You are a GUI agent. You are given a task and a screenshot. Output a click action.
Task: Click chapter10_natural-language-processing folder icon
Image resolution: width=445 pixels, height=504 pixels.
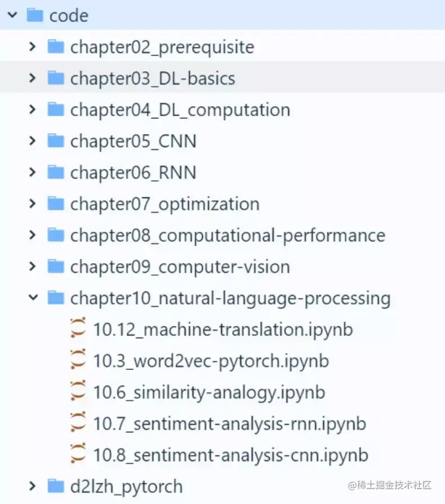click(x=56, y=297)
